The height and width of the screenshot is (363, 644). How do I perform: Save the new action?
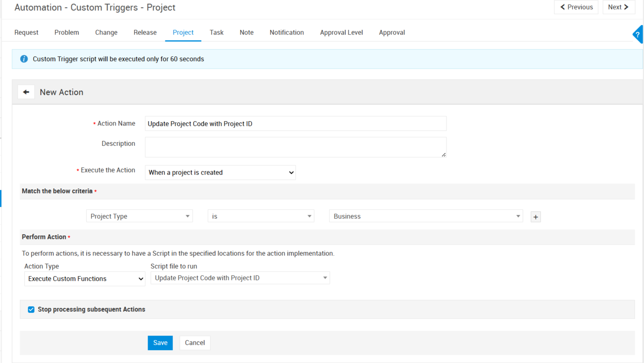point(160,343)
